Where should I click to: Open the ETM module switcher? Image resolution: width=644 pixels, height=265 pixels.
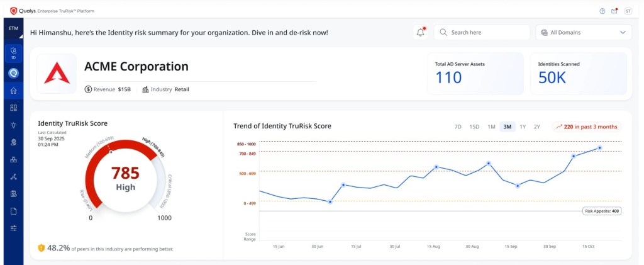click(13, 29)
